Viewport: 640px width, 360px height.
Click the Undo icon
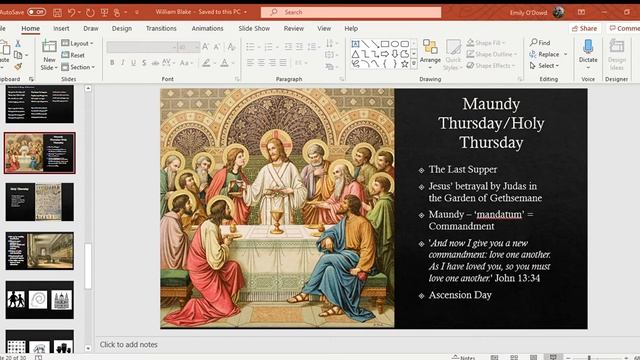tap(71, 13)
